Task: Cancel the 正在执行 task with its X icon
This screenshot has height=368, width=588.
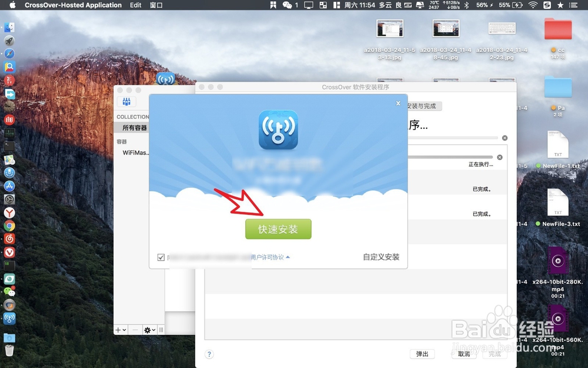Action: coord(499,157)
